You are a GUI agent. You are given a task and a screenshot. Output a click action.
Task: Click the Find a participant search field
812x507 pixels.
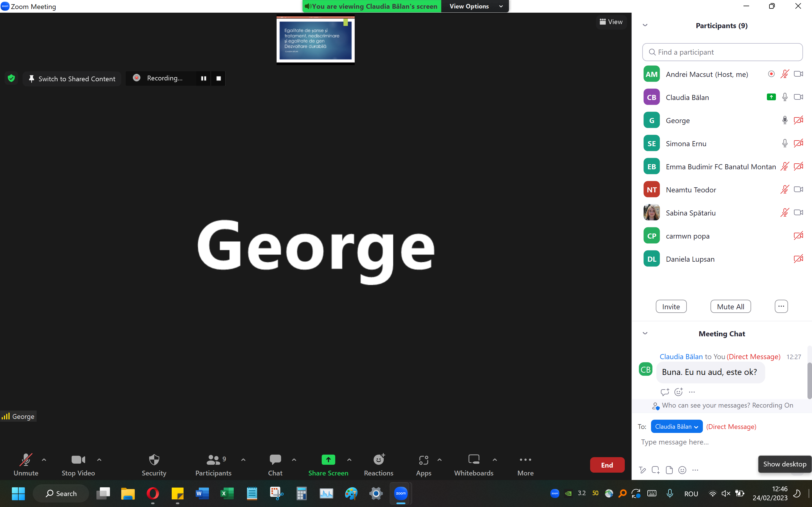pyautogui.click(x=722, y=52)
